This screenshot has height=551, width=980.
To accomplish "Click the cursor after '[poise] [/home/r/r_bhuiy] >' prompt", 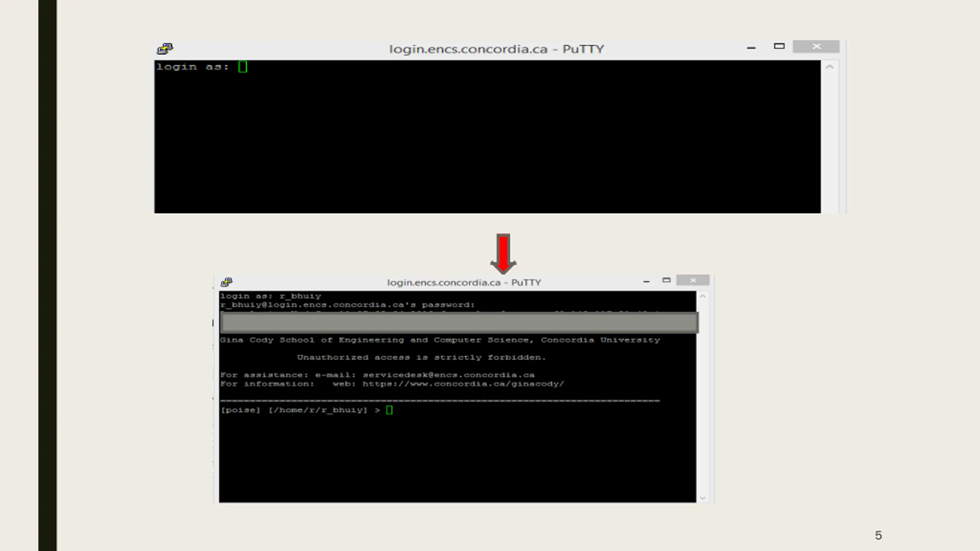I will (389, 410).
